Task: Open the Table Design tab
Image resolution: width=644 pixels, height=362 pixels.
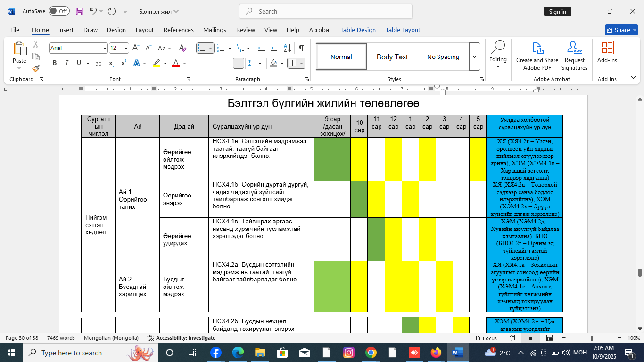Action: point(358,30)
